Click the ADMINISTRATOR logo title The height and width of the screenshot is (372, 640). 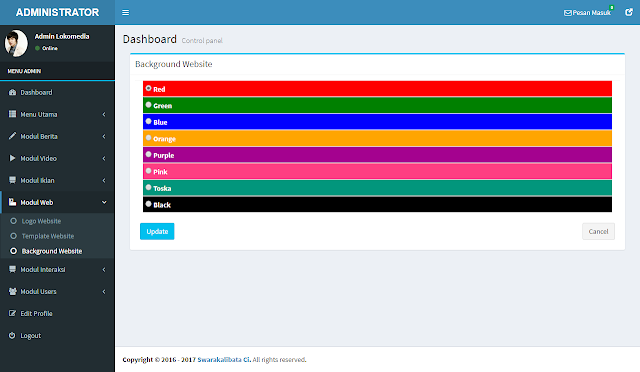(58, 12)
